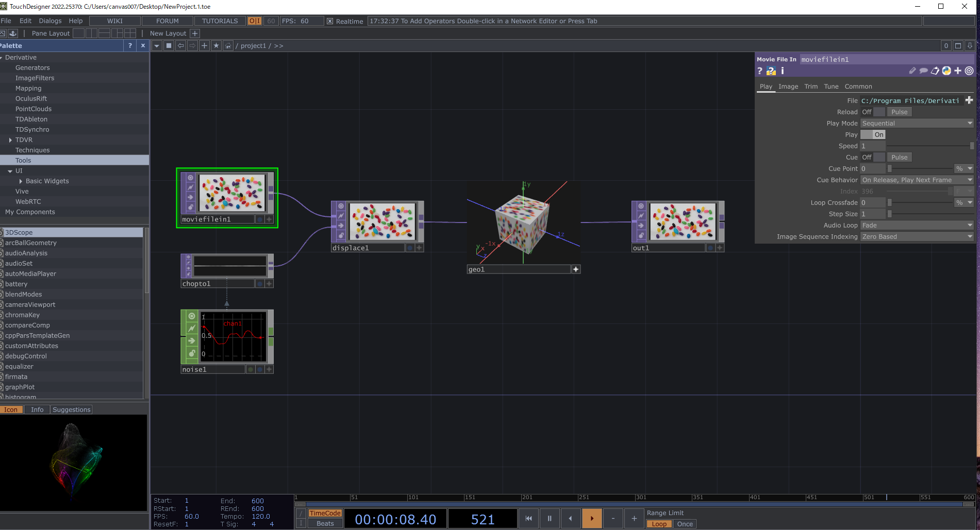
Task: Open the Python help icon in parameter panel
Action: [x=771, y=71]
